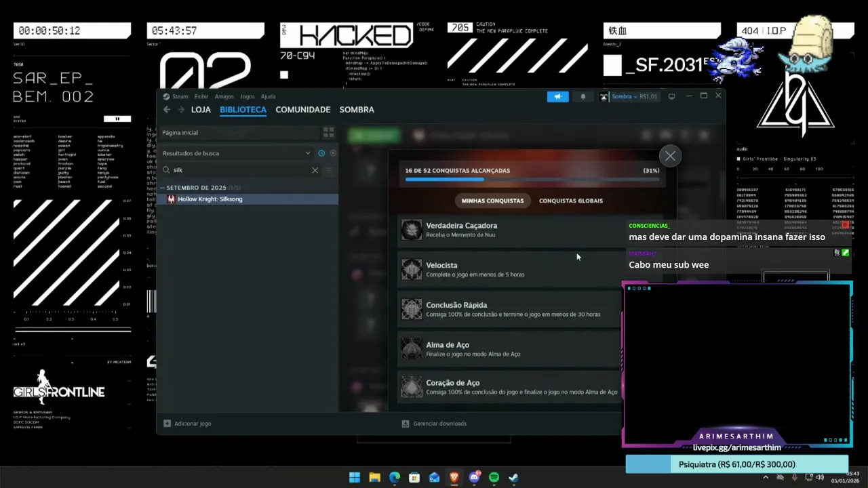Click '16 DE 52 CONQUISTAS ALCANÇADAS' text
This screenshot has width=868, height=488.
coord(457,171)
